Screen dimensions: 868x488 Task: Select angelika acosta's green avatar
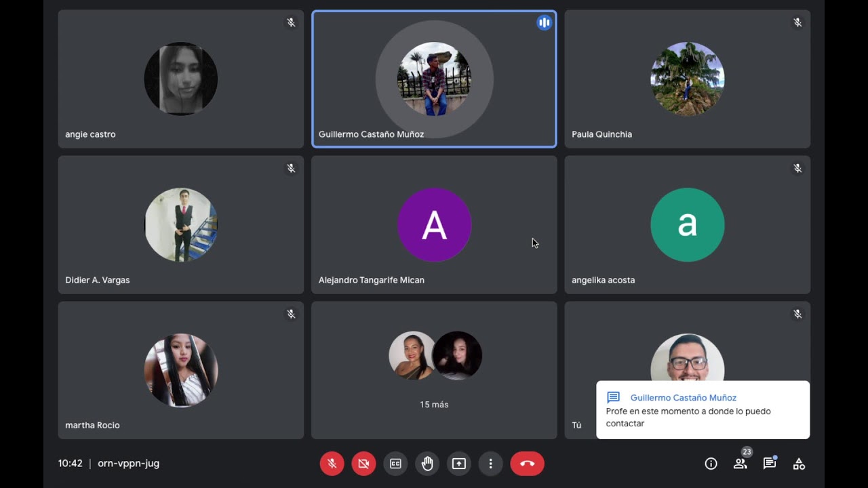[687, 224]
